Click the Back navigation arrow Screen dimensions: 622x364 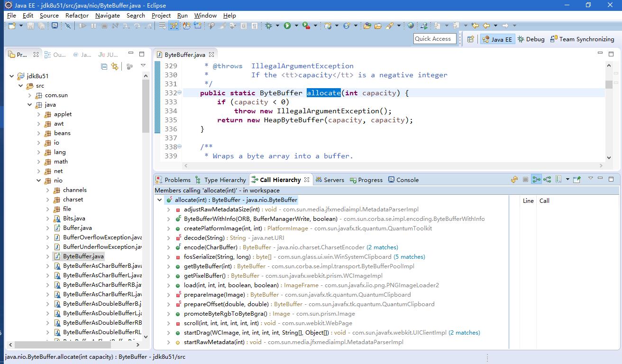pos(486,26)
